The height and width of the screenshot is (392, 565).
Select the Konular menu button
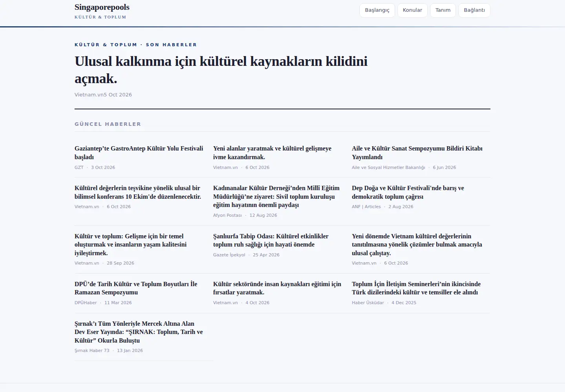click(x=412, y=10)
